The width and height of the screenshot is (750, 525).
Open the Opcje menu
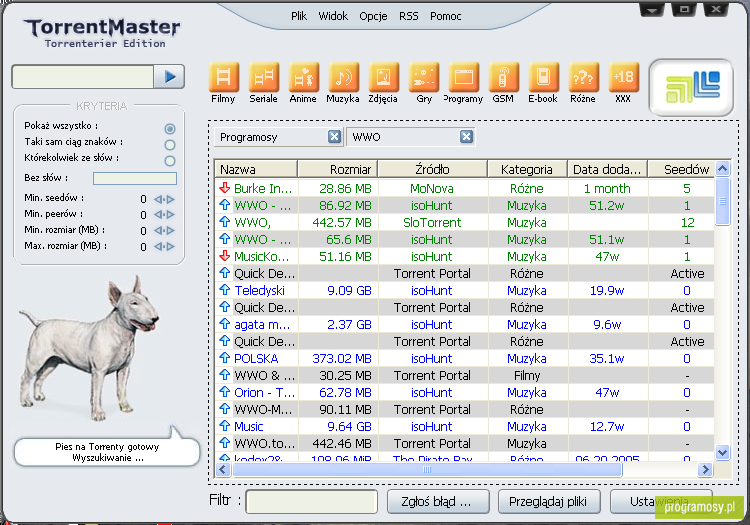click(373, 16)
